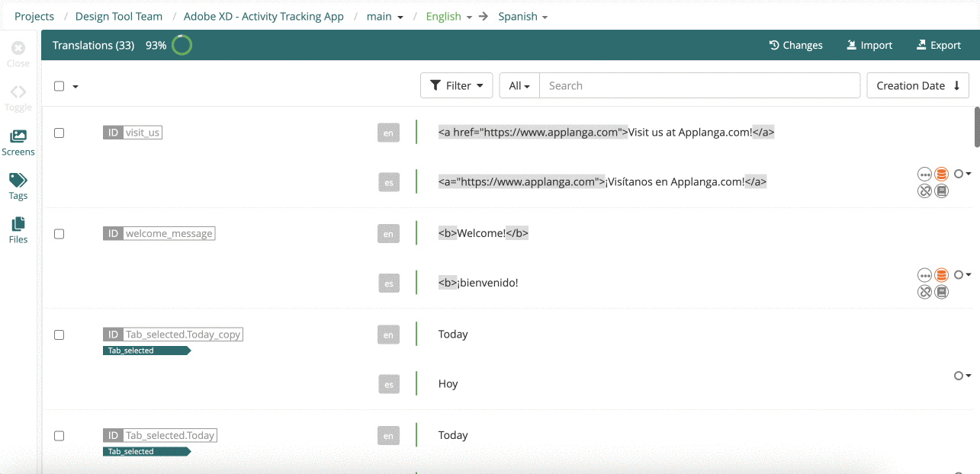Click Spanish text '¡bienvenido!'
980x474 pixels.
click(487, 283)
